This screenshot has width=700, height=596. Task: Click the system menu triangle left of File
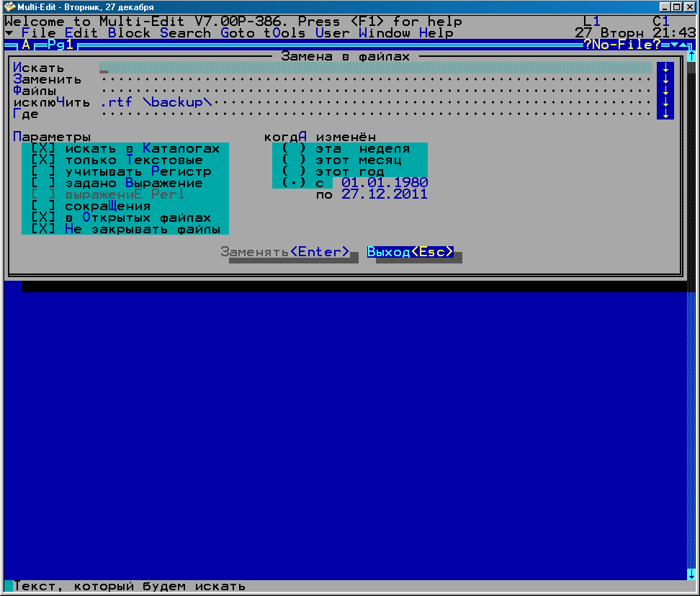(x=9, y=33)
